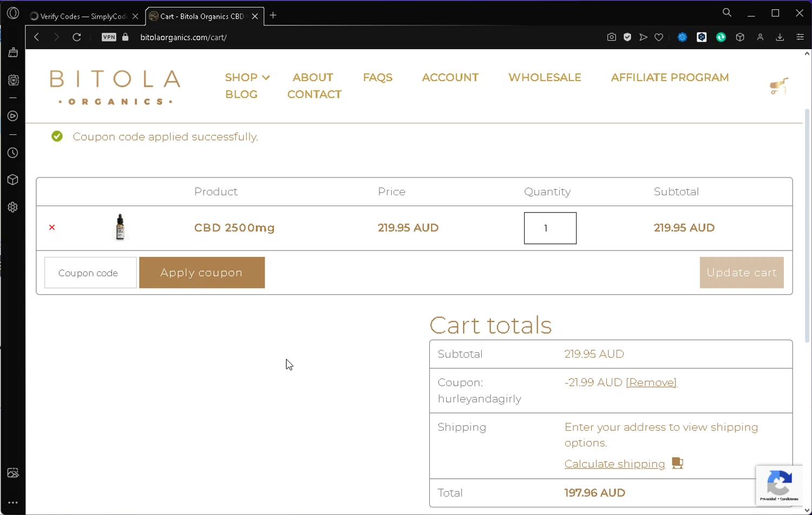Open the BLOG page
Viewport: 812px width, 515px height.
(241, 94)
